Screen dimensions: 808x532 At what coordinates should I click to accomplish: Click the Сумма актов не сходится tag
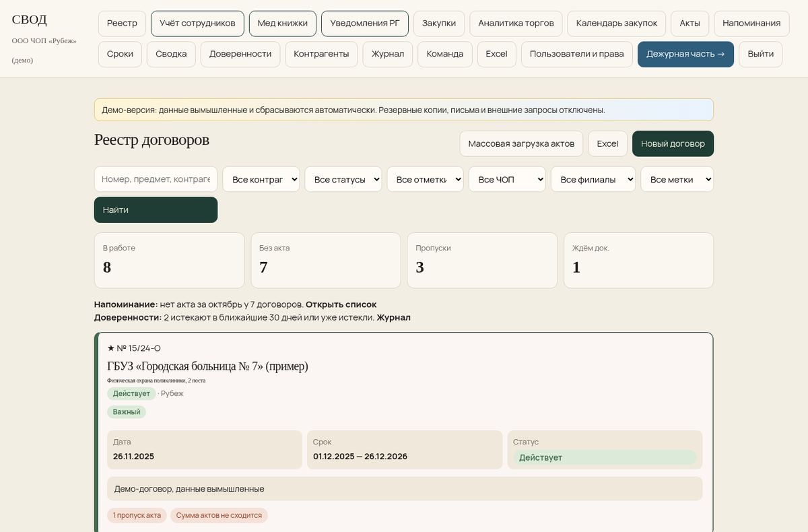click(219, 515)
